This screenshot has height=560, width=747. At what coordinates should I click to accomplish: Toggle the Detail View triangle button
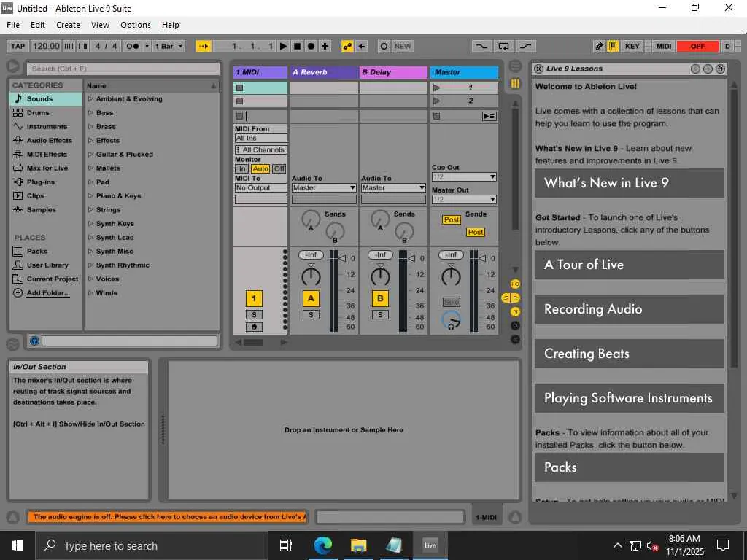coord(515,517)
